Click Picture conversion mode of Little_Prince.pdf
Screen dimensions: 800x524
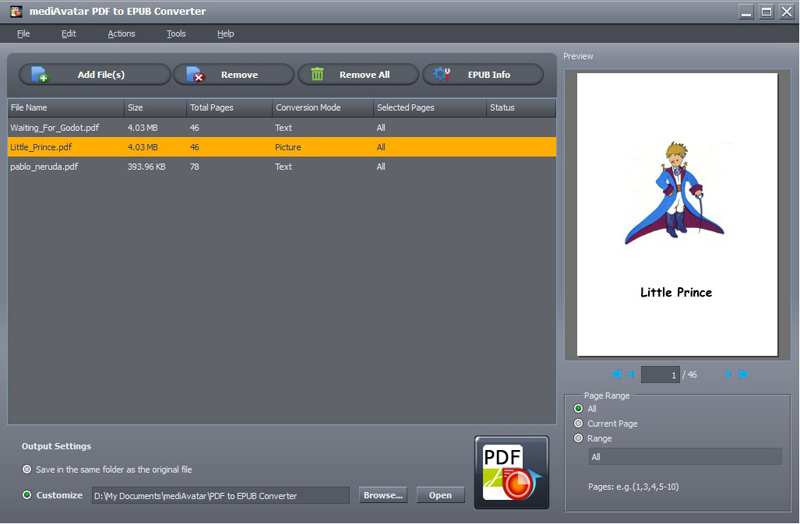pyautogui.click(x=288, y=147)
